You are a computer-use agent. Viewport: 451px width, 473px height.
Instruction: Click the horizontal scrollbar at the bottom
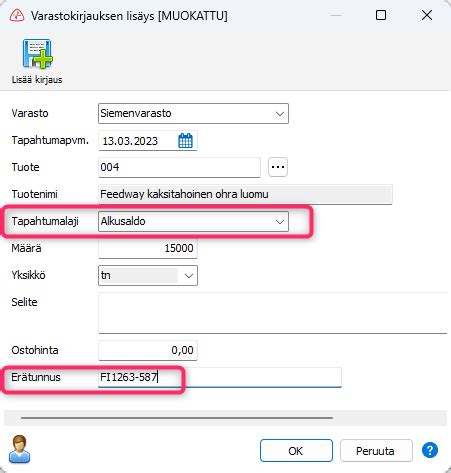point(177,417)
